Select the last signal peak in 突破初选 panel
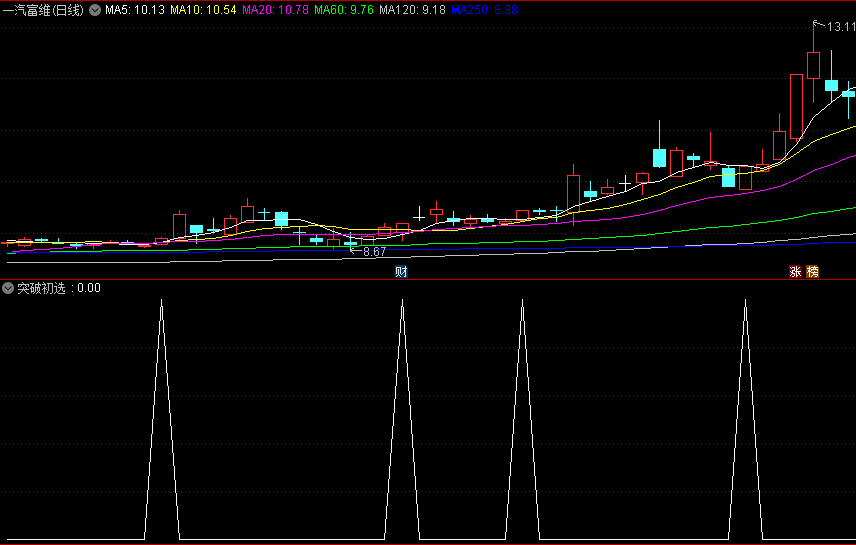Image resolution: width=856 pixels, height=545 pixels. 746,419
